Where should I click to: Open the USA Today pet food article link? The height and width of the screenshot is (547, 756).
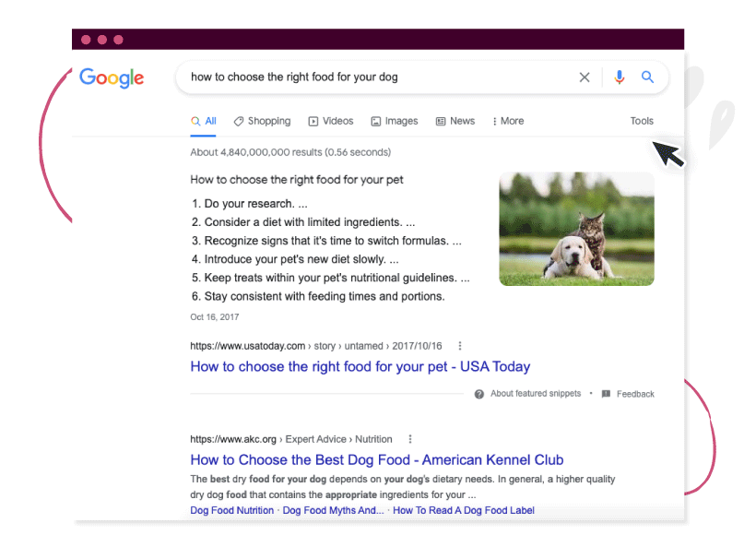[x=360, y=367]
